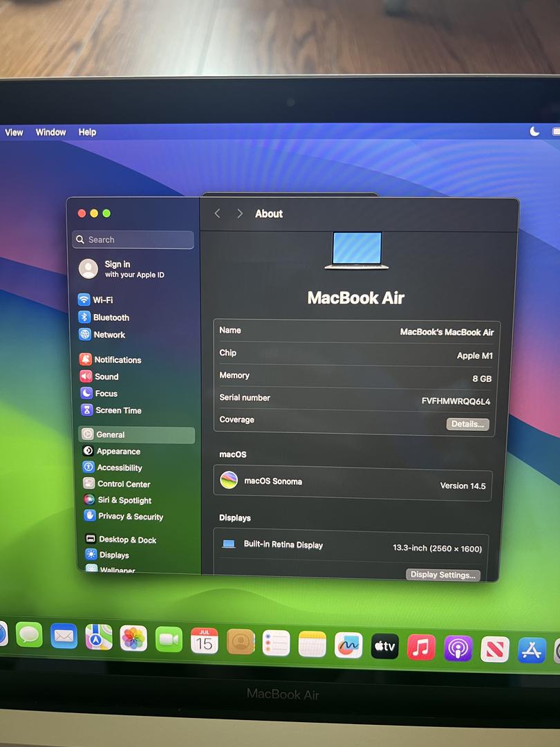Screen dimensions: 560x747
Task: Click the Apple M1 chip value
Action: (x=475, y=356)
